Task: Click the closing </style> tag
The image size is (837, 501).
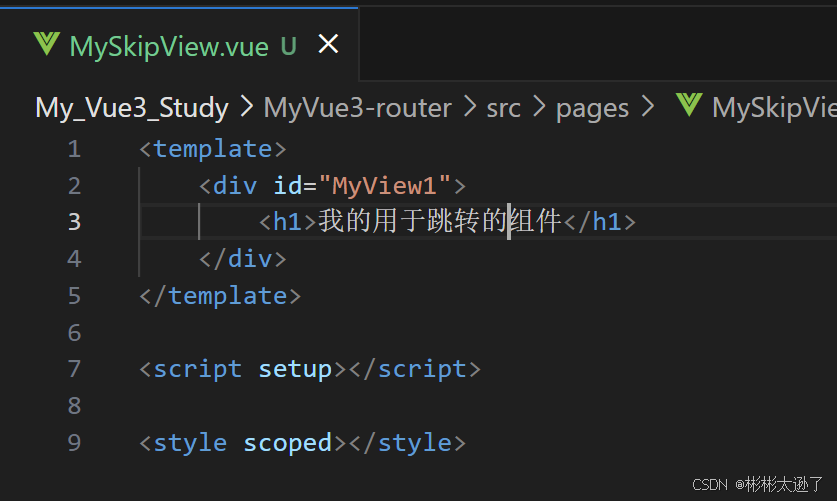Action: pyautogui.click(x=408, y=443)
